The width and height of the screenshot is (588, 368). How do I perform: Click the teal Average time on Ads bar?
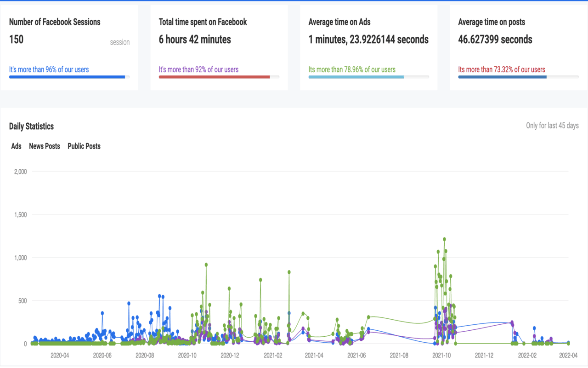point(369,77)
